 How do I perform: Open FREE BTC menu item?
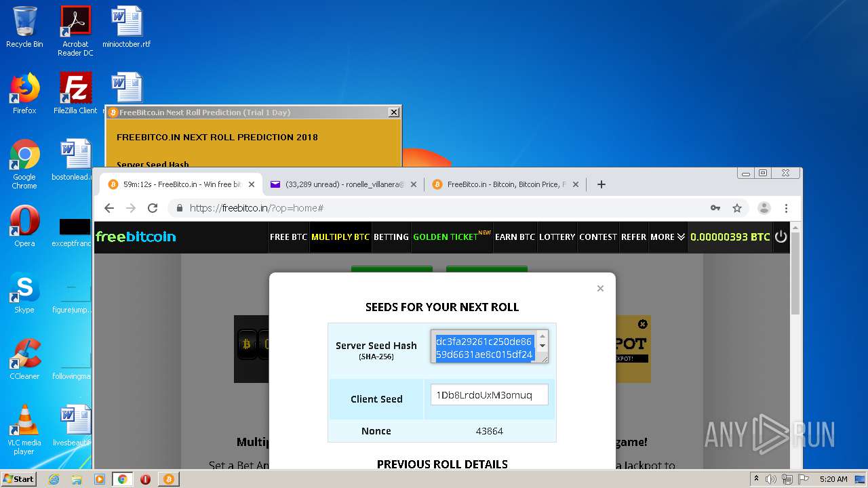click(x=288, y=237)
